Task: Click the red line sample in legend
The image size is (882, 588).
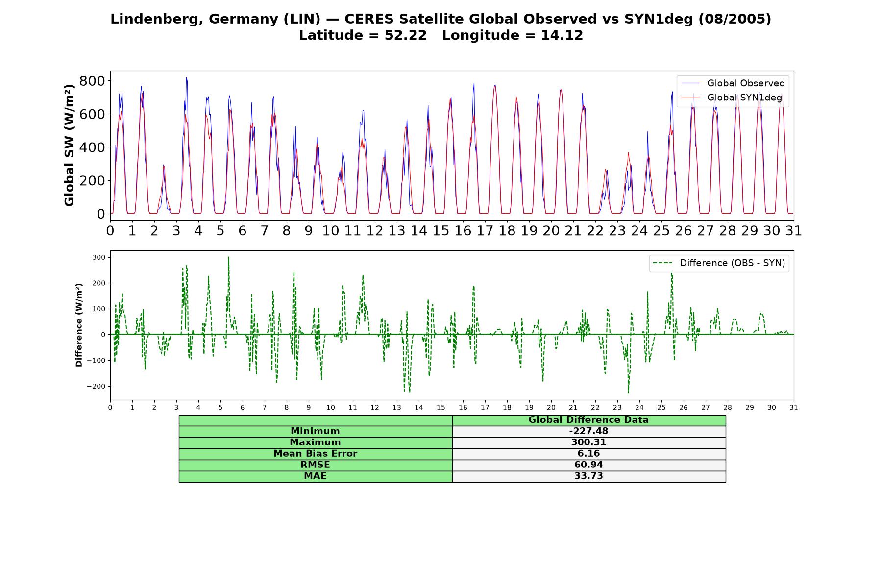Action: pos(690,98)
